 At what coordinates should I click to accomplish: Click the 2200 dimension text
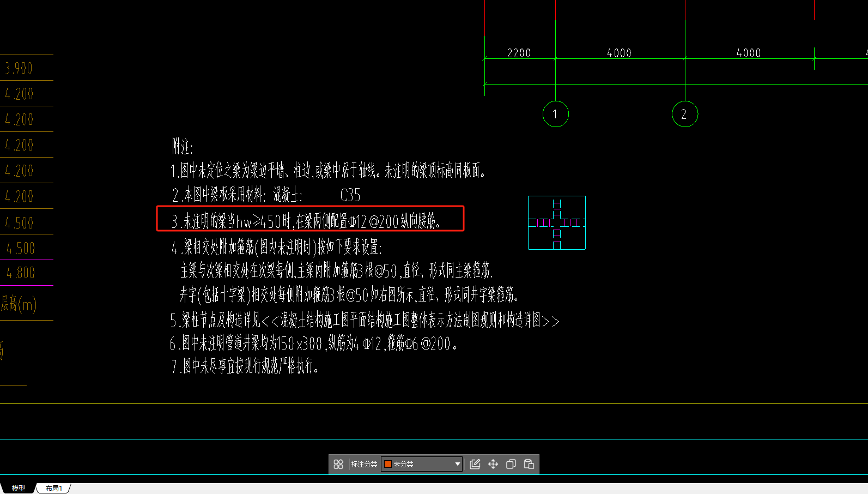coord(519,53)
